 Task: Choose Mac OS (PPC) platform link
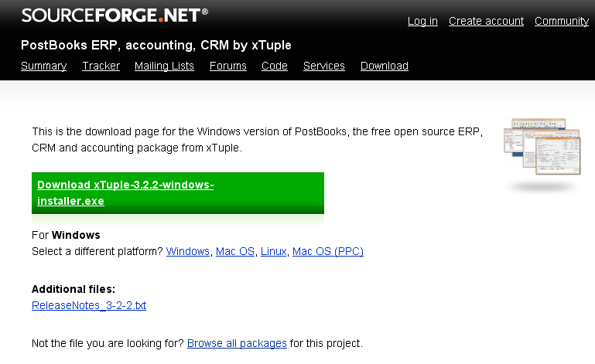[327, 251]
